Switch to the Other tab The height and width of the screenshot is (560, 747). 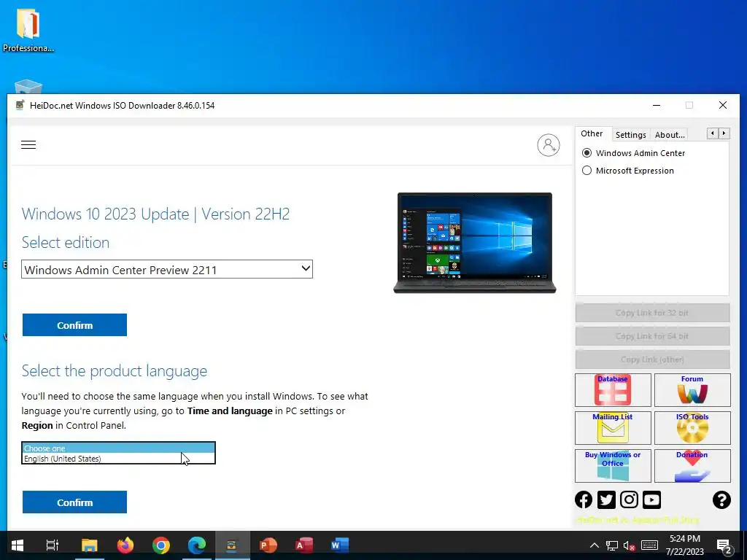click(x=592, y=134)
